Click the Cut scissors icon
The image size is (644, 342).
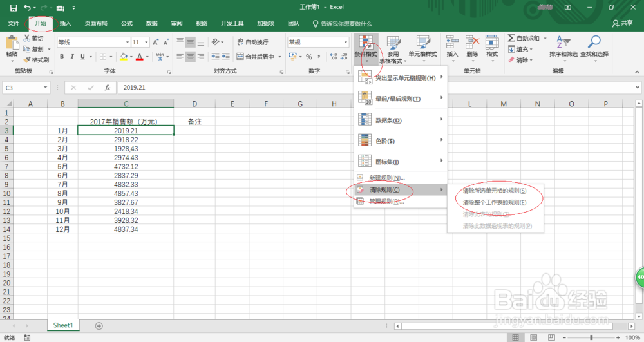(x=27, y=38)
